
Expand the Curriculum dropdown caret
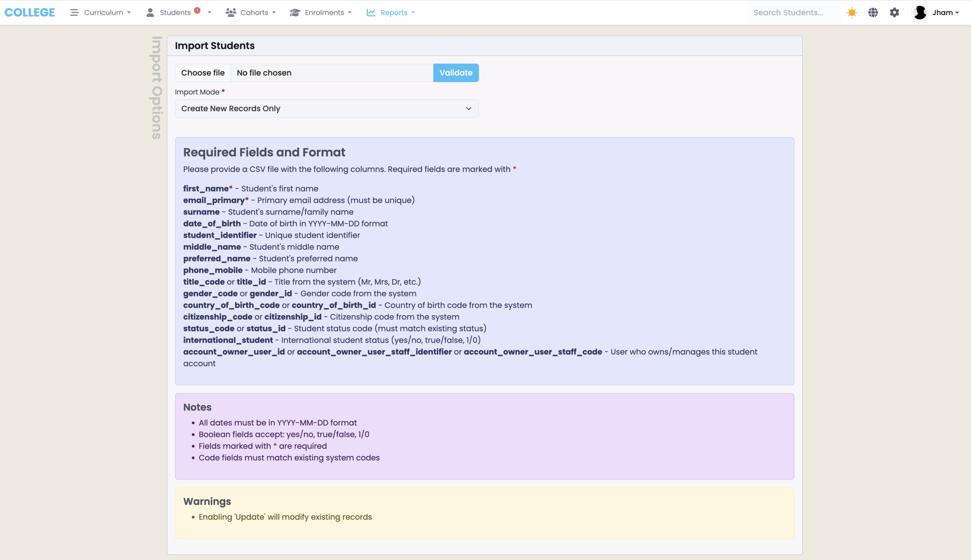(129, 13)
